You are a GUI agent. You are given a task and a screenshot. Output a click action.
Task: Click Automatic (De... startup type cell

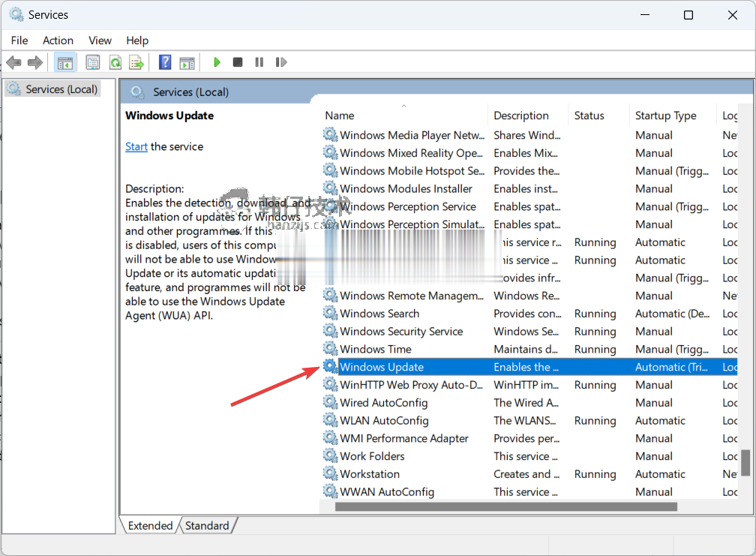(x=673, y=314)
